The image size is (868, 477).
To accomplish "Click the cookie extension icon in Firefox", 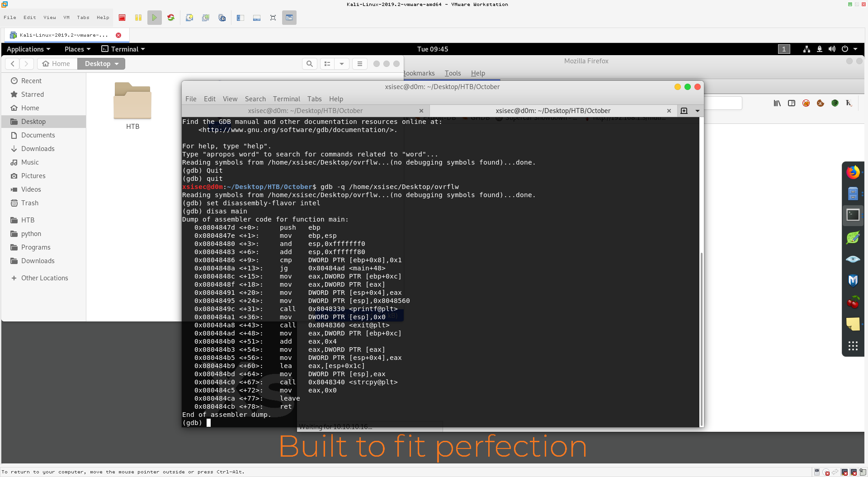I will [821, 103].
